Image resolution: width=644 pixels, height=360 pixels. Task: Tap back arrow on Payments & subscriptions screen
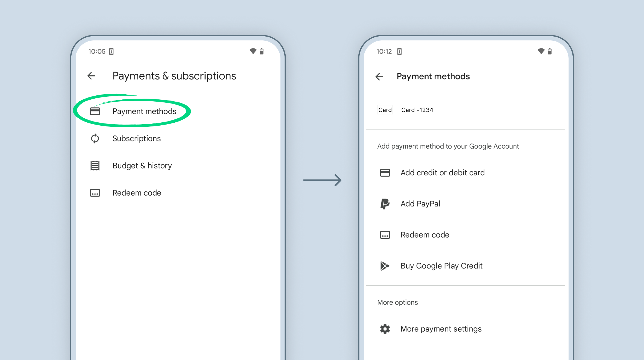pyautogui.click(x=91, y=76)
